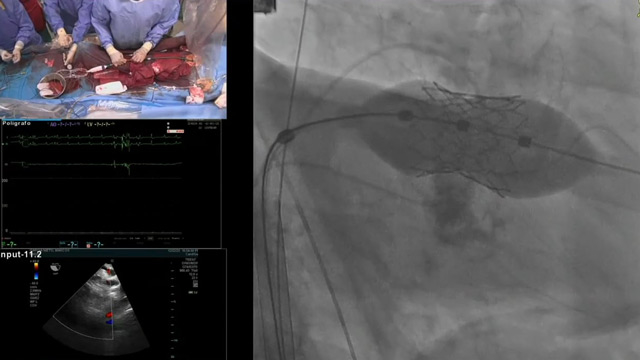The height and width of the screenshot is (360, 640).
Task: Click the ultrasound depth scale ruler
Action: (x=174, y=309)
